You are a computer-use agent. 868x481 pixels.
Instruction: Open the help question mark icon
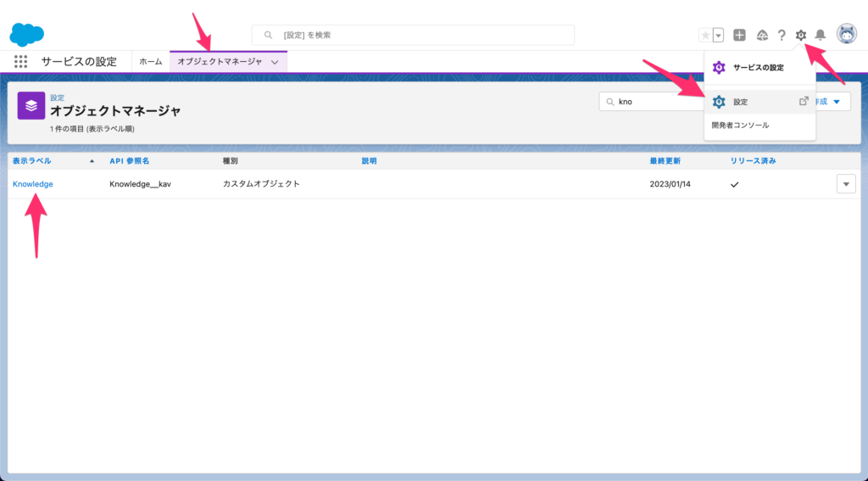pyautogui.click(x=782, y=35)
